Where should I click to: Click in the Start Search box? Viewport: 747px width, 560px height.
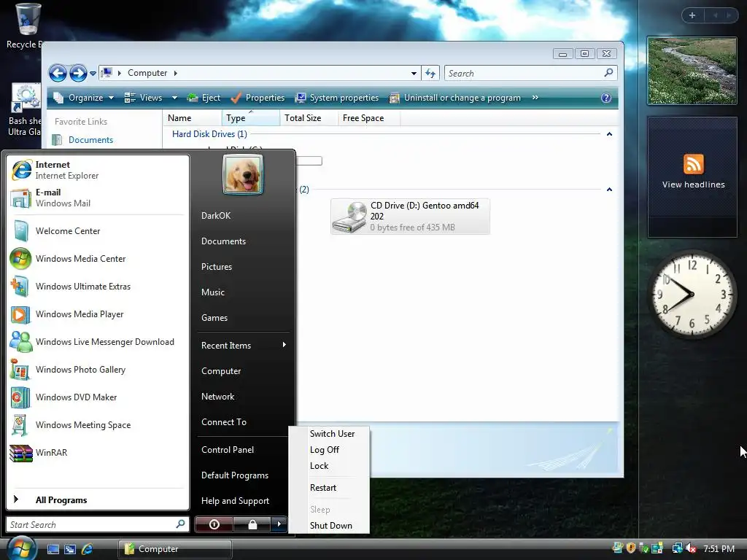pos(98,525)
